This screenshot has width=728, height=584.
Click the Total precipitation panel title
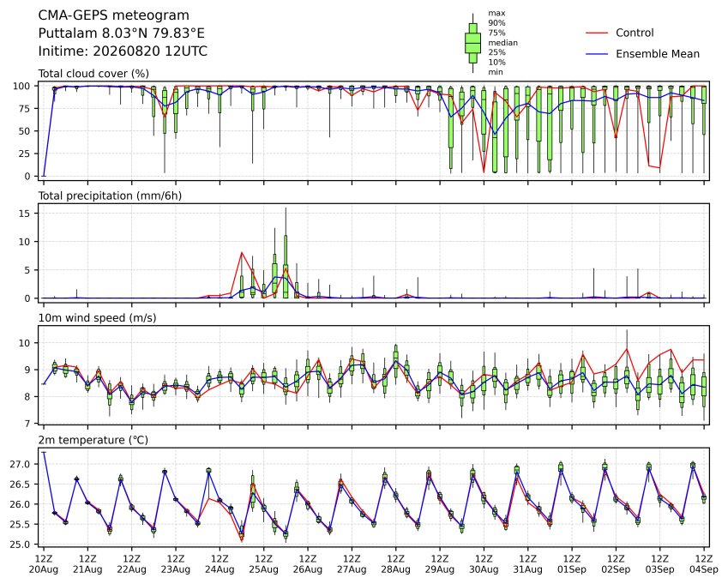110,196
